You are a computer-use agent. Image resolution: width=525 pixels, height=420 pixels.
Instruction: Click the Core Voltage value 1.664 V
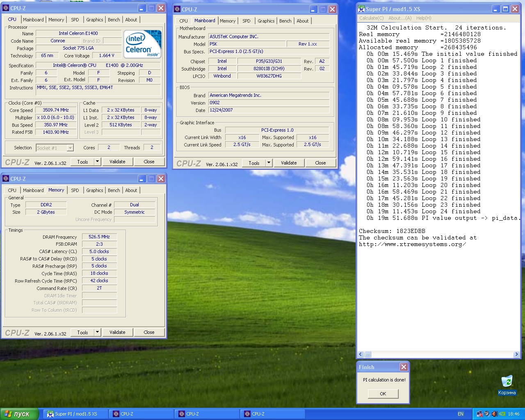[x=107, y=55]
